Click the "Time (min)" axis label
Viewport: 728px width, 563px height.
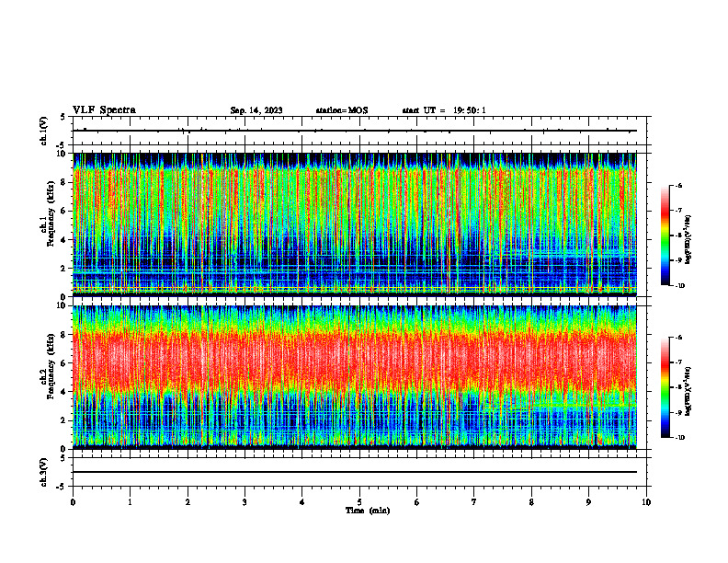click(368, 511)
